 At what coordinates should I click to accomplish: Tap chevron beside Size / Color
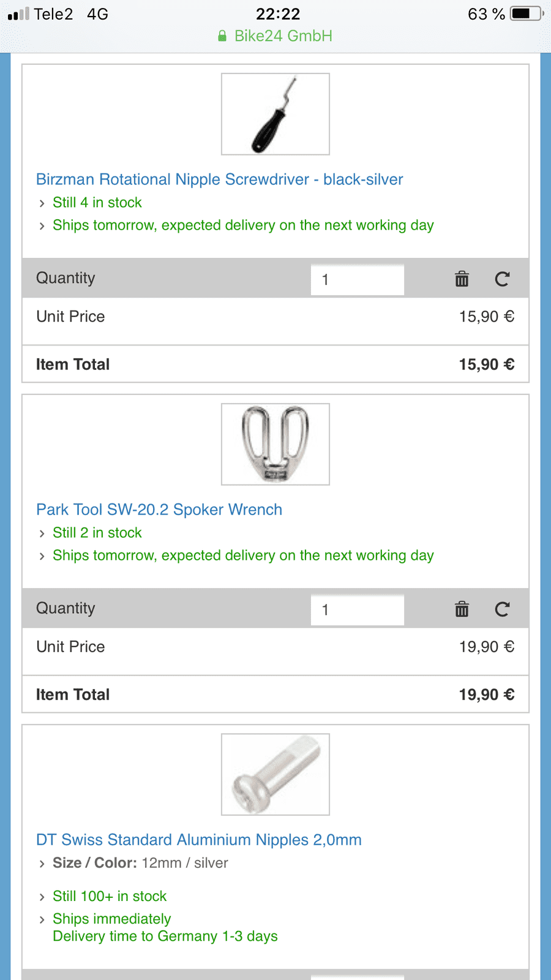[x=42, y=864]
